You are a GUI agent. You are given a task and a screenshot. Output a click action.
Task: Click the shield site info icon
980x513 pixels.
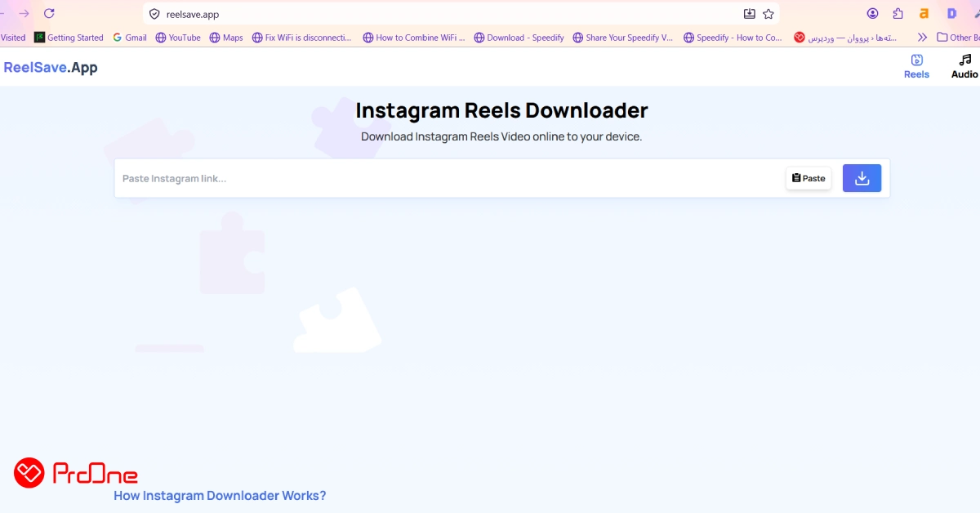tap(154, 14)
